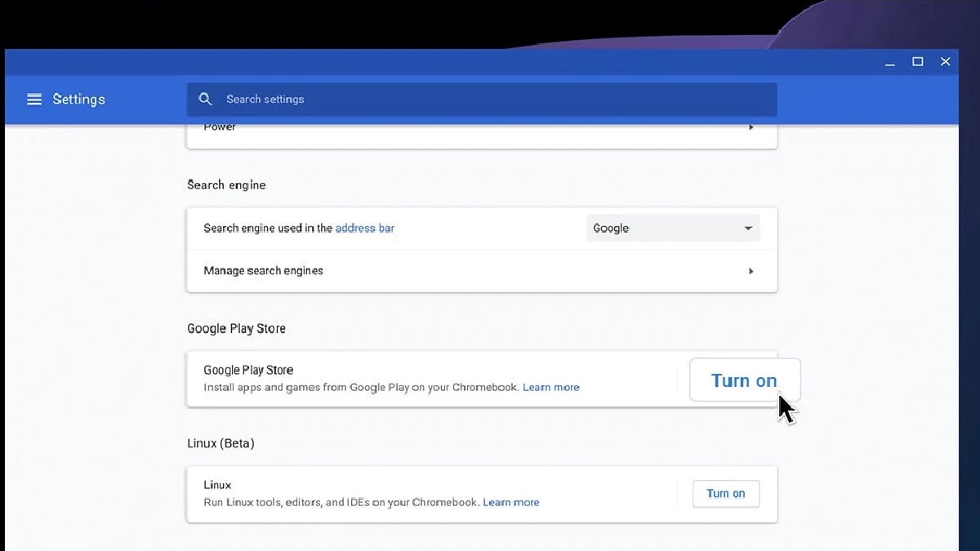The width and height of the screenshot is (980, 551).
Task: Minimize the Settings window
Action: pyautogui.click(x=891, y=63)
